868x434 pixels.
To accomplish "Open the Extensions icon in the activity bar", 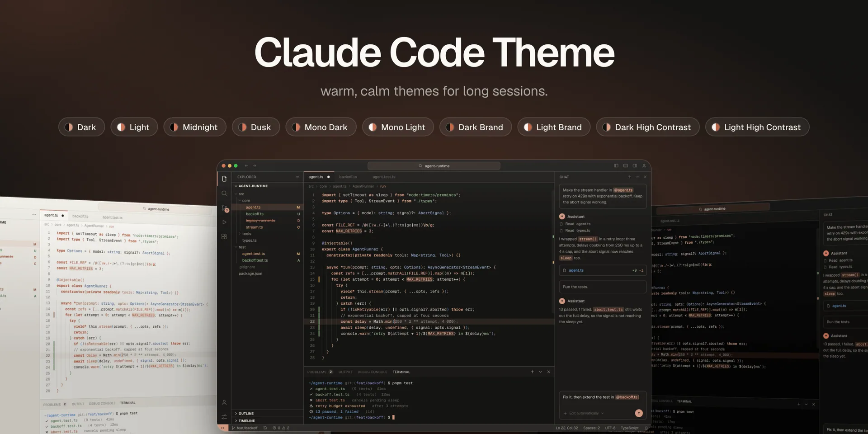I will [224, 236].
